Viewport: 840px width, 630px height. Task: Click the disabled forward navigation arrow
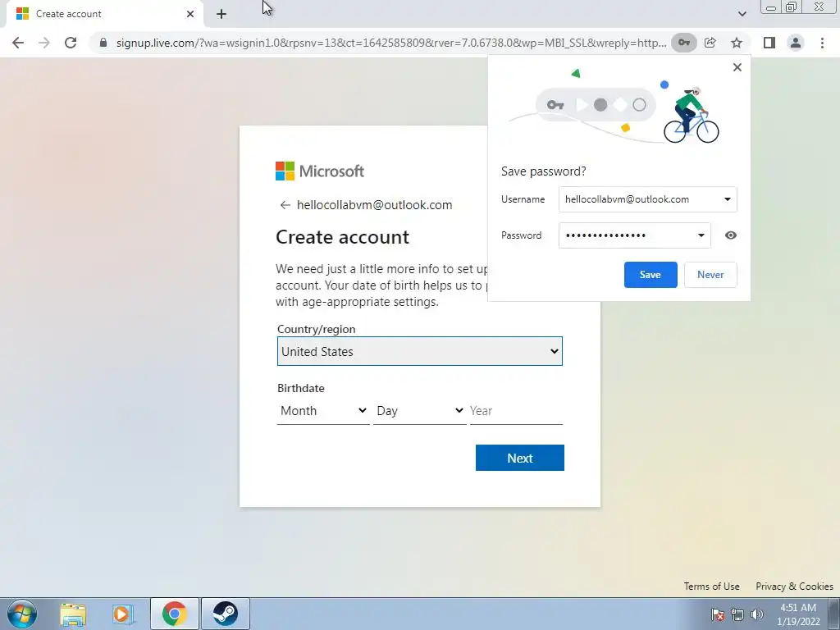[x=44, y=43]
